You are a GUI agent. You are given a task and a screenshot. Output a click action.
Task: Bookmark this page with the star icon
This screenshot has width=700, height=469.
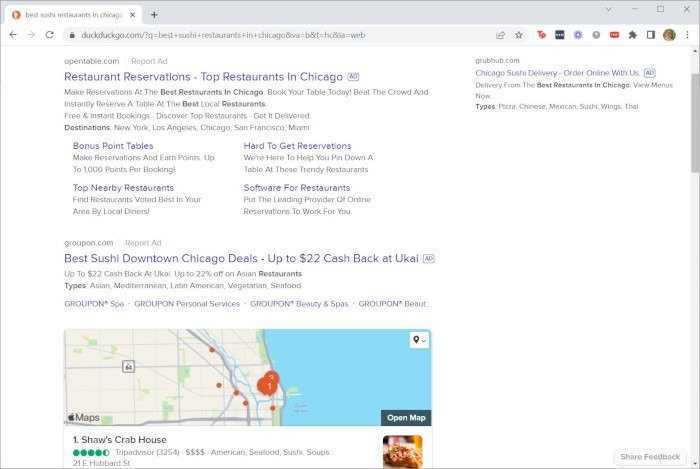click(519, 35)
